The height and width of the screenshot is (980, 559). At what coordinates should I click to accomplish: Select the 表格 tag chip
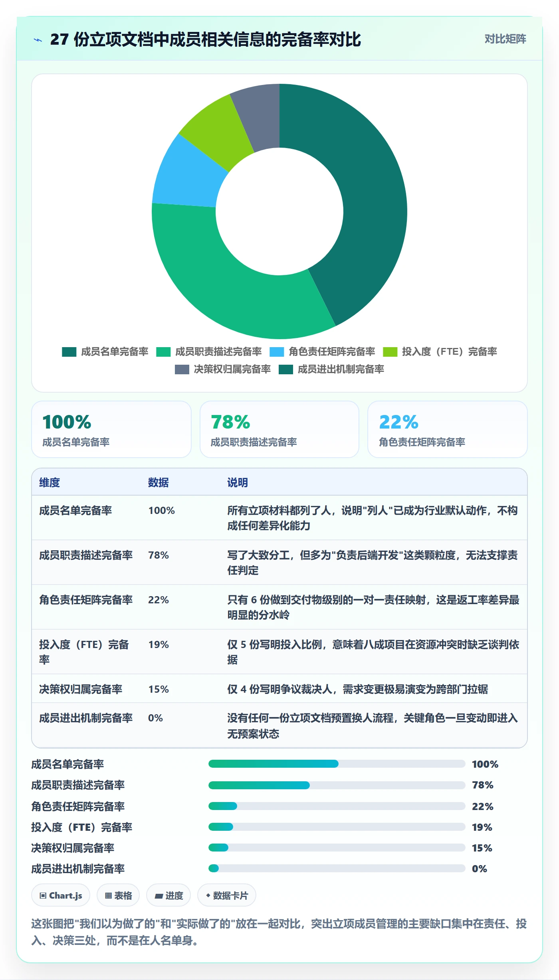118,895
